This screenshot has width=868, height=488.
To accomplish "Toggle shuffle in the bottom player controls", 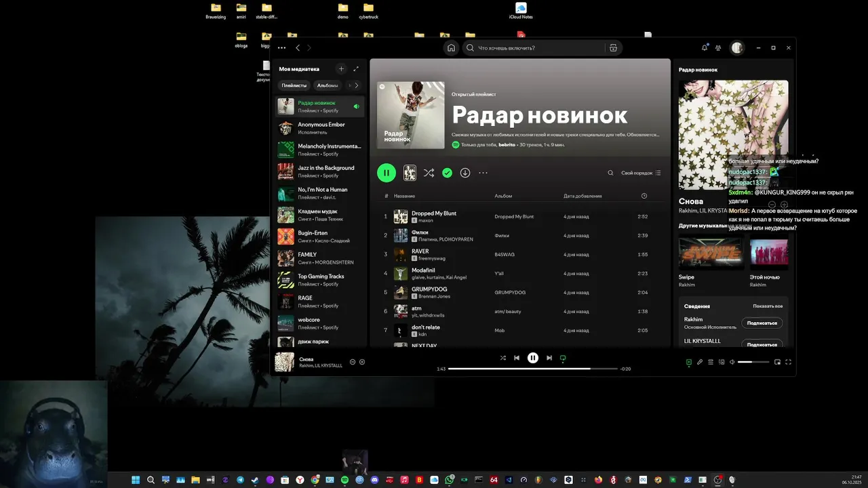I will [x=503, y=358].
